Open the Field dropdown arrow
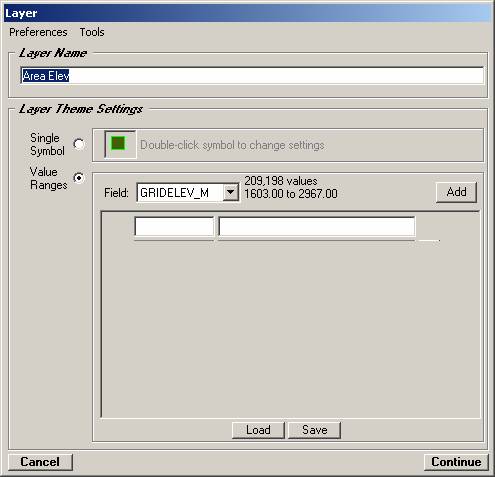Image resolution: width=495 pixels, height=477 pixels. [231, 192]
